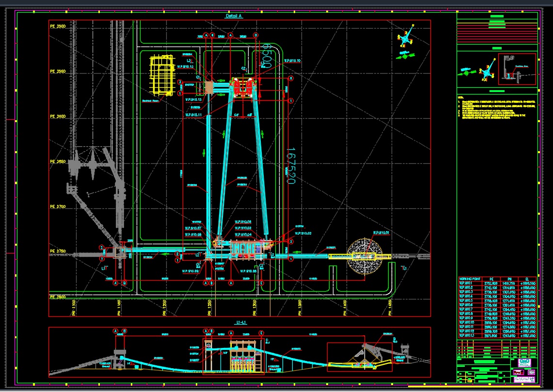
Task: Select the PN 1250 grid label
Action: pyautogui.click(x=210, y=308)
